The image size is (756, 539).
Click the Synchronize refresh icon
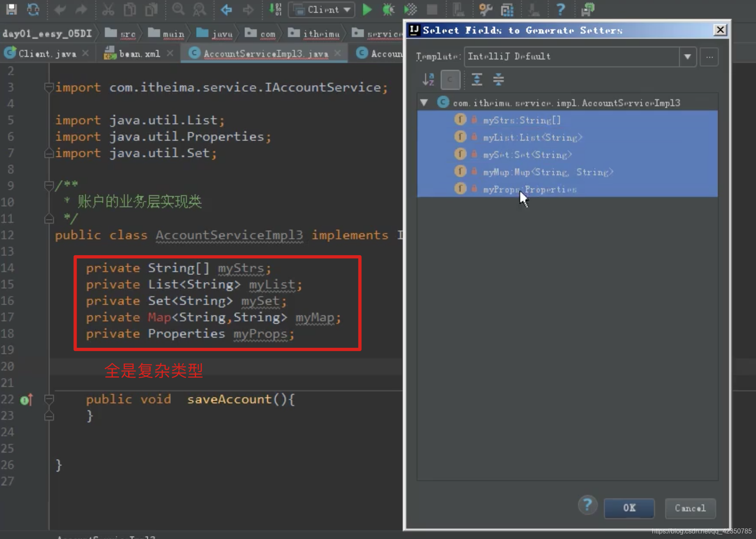33,9
